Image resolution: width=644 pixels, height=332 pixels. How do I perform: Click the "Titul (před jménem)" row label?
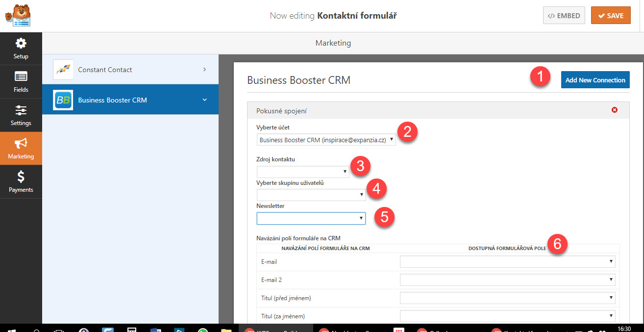pos(287,298)
